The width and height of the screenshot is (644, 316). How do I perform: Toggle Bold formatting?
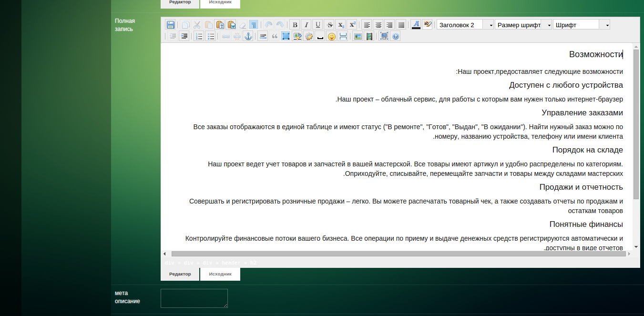tap(295, 25)
